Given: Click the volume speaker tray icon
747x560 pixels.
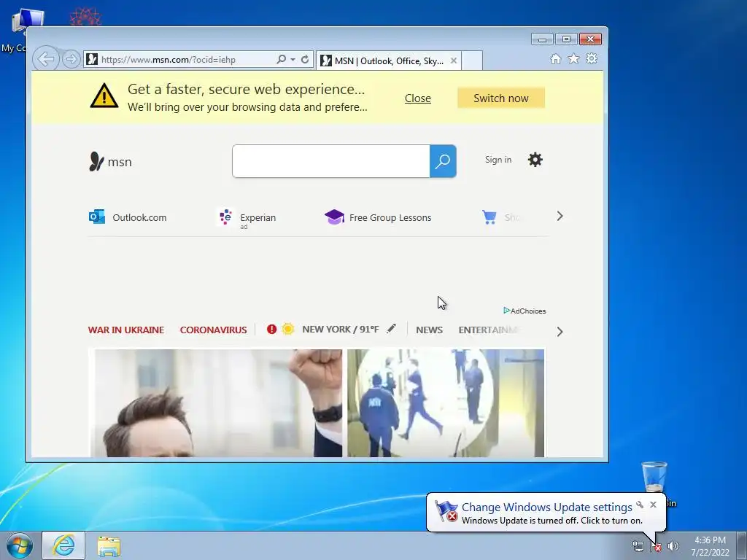Looking at the screenshot, I should (x=673, y=546).
